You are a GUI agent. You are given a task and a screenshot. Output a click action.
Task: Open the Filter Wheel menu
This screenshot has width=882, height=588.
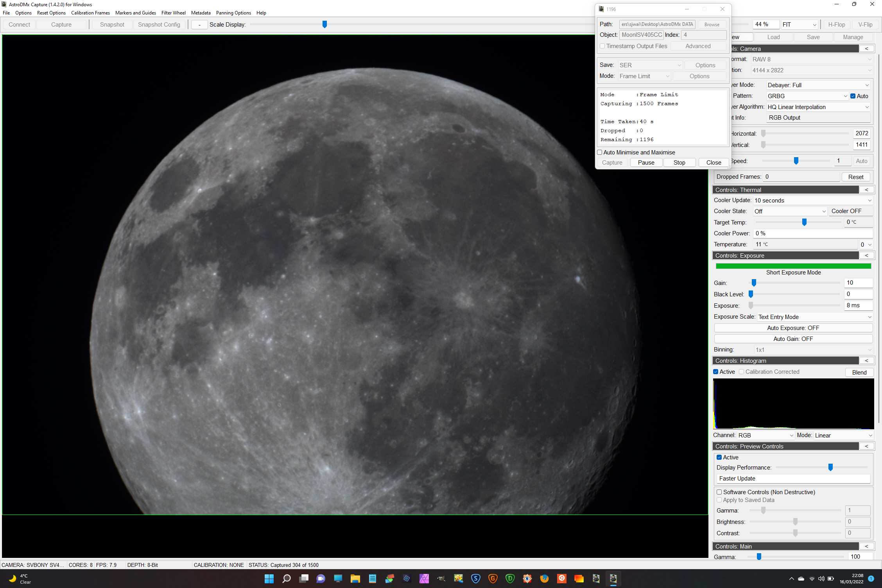pos(173,13)
